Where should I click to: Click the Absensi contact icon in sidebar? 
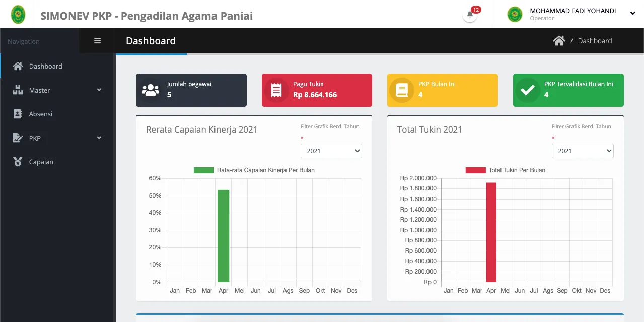(x=18, y=114)
